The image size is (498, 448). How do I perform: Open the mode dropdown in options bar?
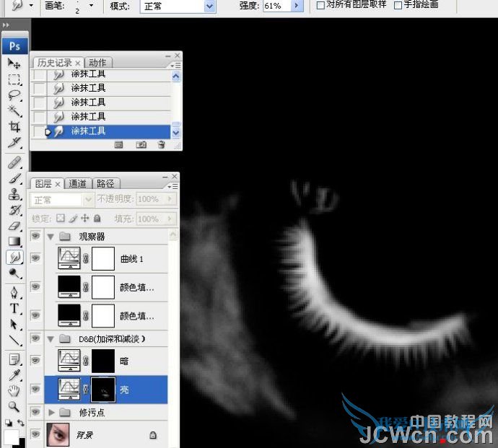209,6
